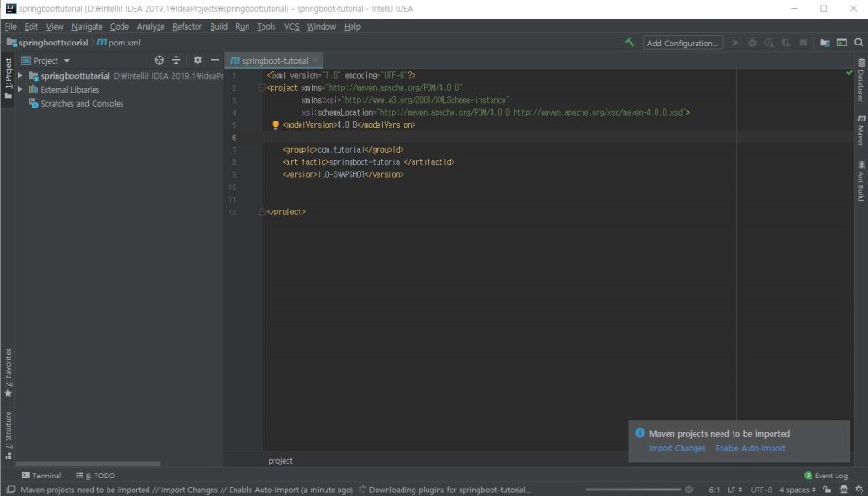
Task: Open the 4 spaces indent dropdown
Action: point(798,490)
